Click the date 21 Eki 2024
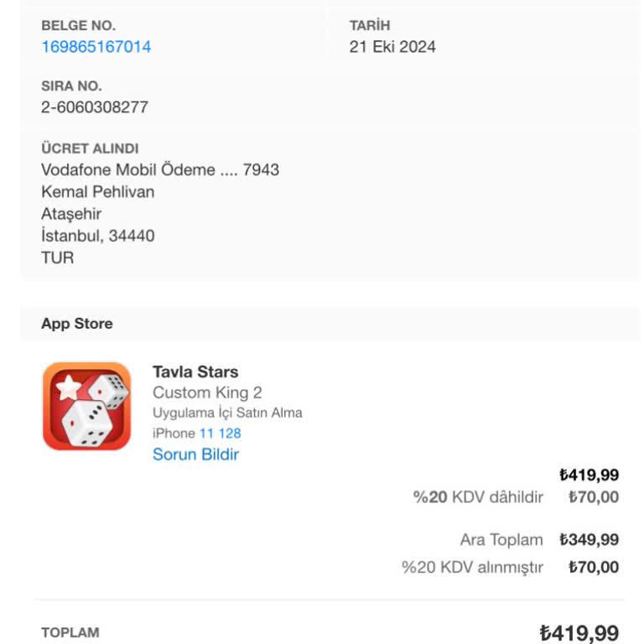The height and width of the screenshot is (644, 644). (392, 47)
